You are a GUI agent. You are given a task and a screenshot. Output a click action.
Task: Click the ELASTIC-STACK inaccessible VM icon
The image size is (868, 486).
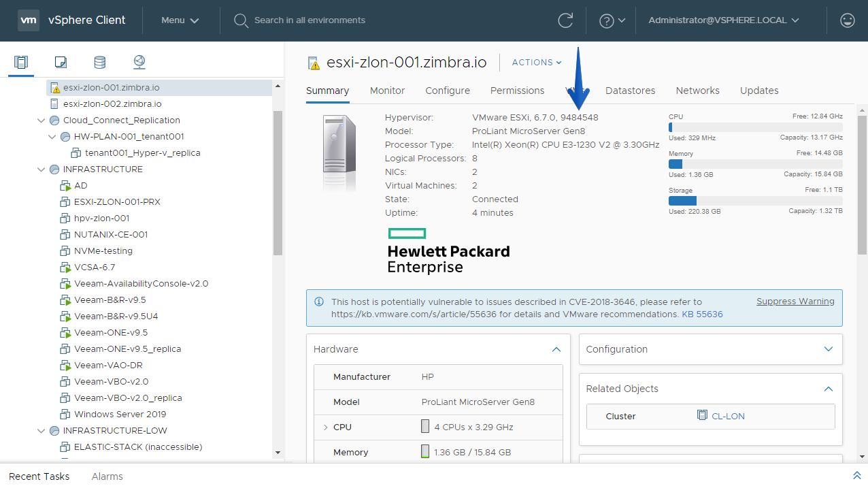pos(65,447)
